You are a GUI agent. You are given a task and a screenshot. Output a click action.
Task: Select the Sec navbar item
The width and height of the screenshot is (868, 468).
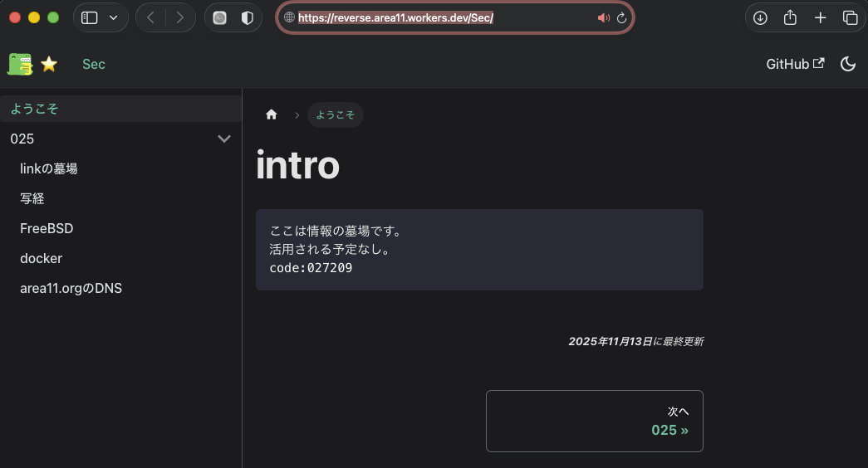coord(94,64)
